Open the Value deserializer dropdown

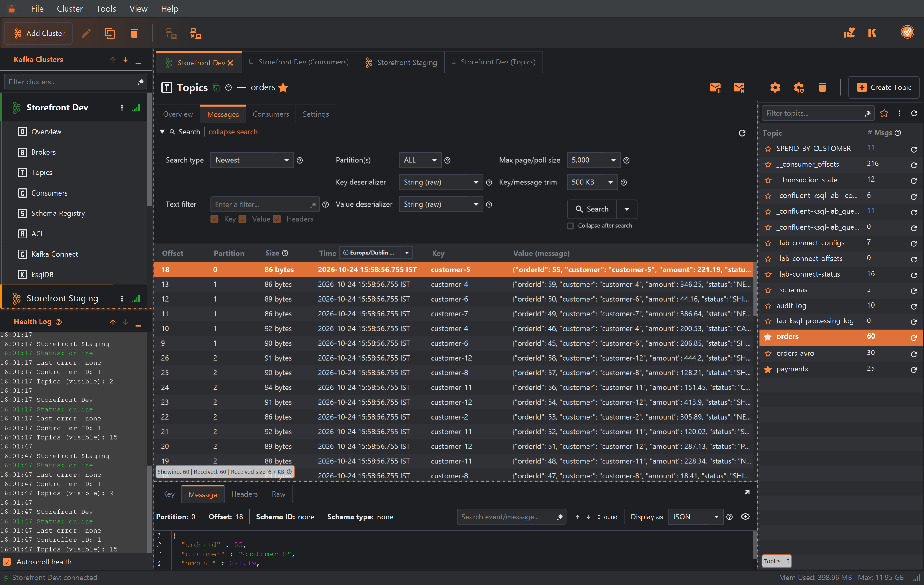(441, 205)
